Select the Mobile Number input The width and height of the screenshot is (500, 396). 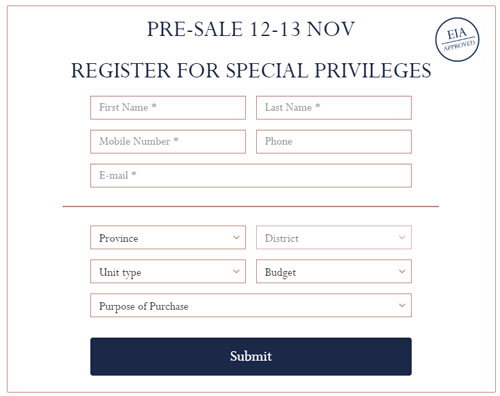pos(168,142)
